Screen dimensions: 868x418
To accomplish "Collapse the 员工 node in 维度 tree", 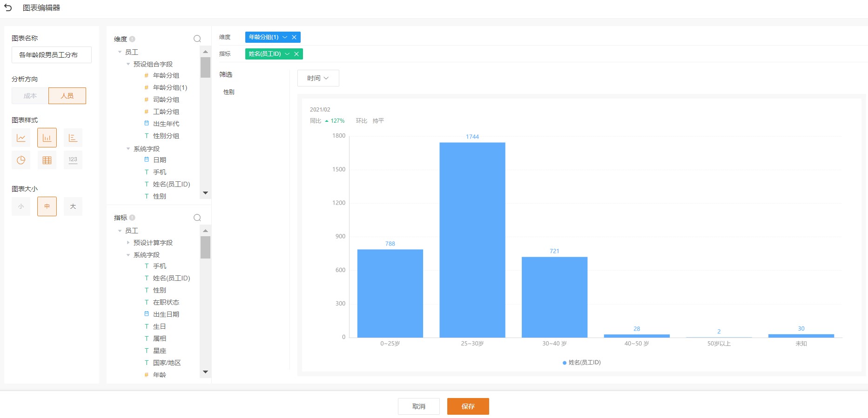I will [x=120, y=52].
